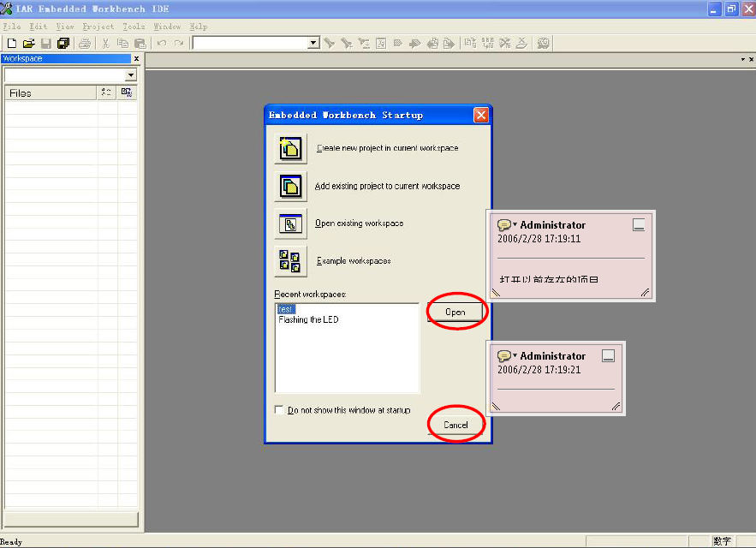Open the editor window list dropdown arrow
Viewport: 756px width, 548px height.
(743, 59)
